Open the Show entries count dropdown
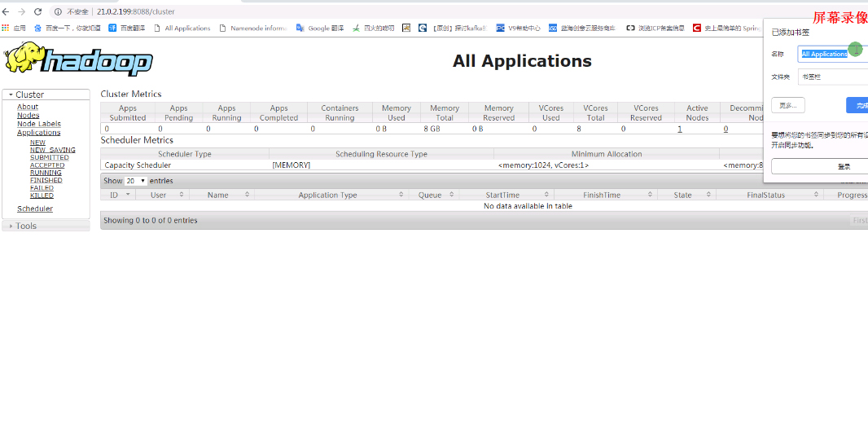 [x=136, y=181]
